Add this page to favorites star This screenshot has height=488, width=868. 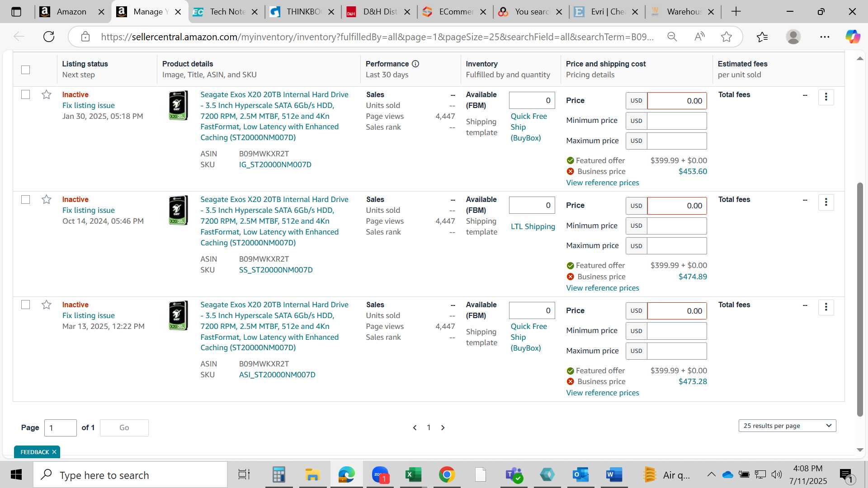[x=726, y=37]
